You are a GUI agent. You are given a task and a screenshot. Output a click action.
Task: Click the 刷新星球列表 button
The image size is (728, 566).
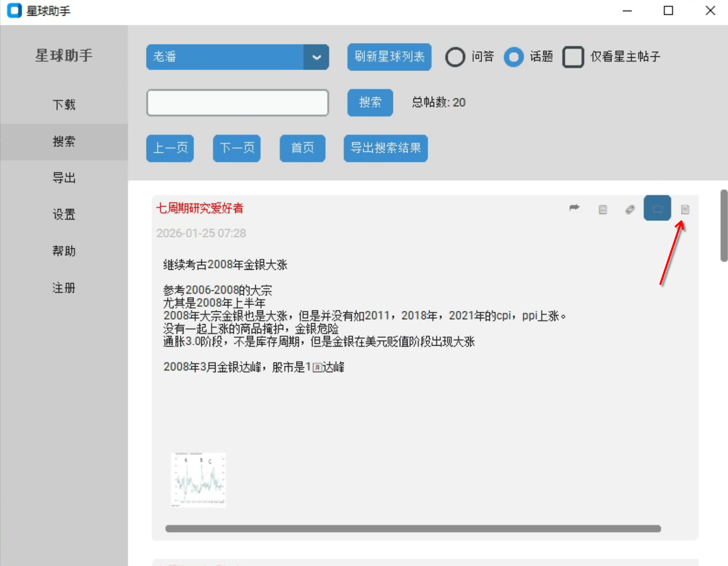(x=389, y=57)
